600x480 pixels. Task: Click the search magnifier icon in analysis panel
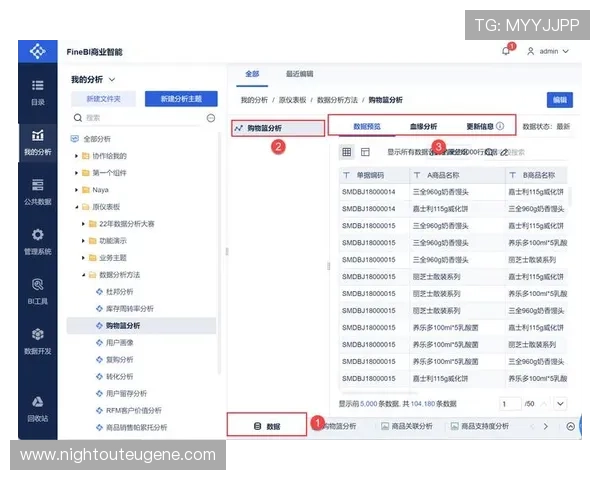78,118
